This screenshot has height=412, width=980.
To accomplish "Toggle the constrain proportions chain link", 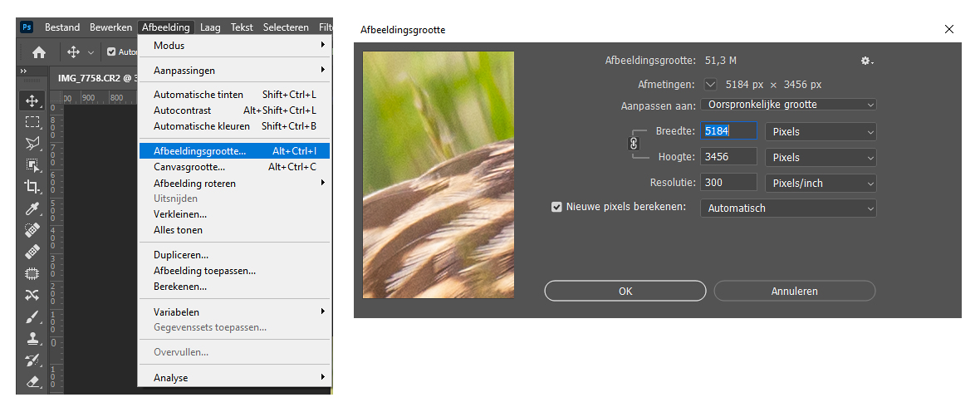I will coord(634,144).
